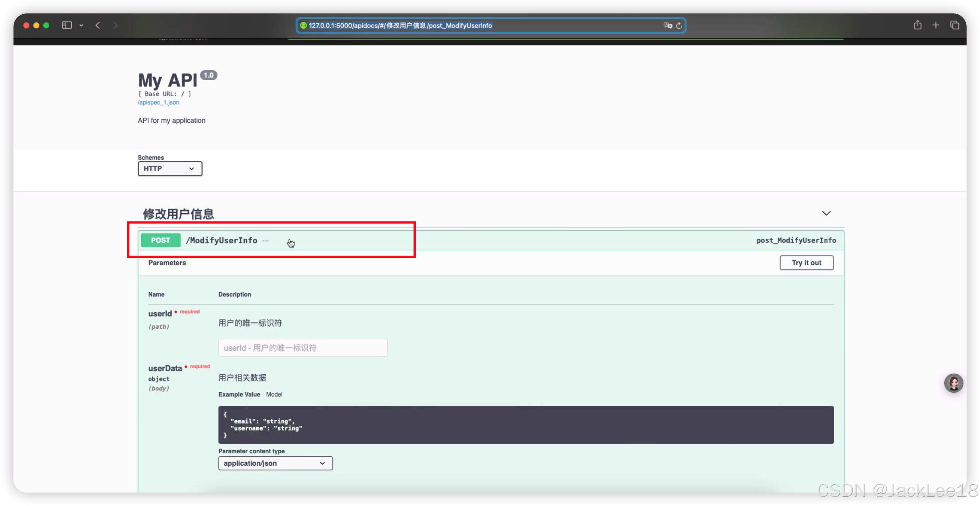The width and height of the screenshot is (980, 506).
Task: Open the /apispec_1.json link
Action: coord(158,102)
